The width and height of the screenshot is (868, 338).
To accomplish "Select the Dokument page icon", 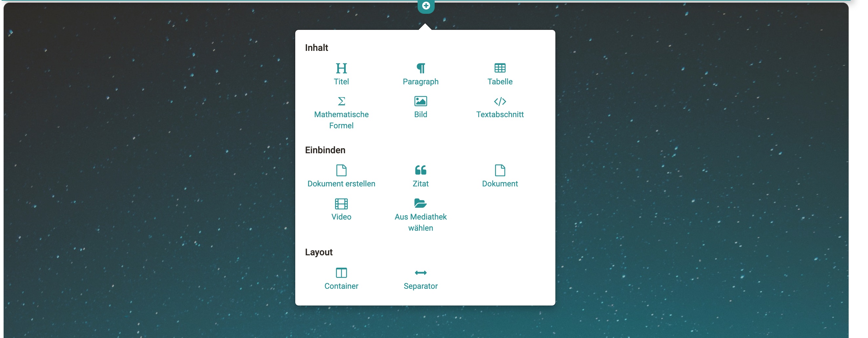I will click(499, 170).
